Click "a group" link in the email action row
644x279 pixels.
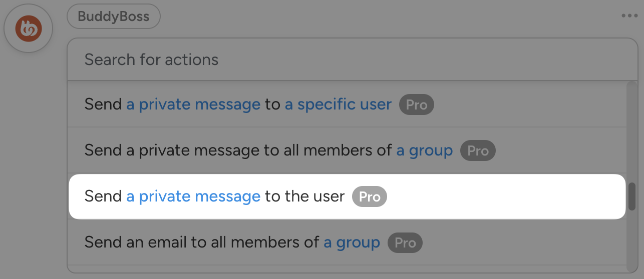(352, 242)
